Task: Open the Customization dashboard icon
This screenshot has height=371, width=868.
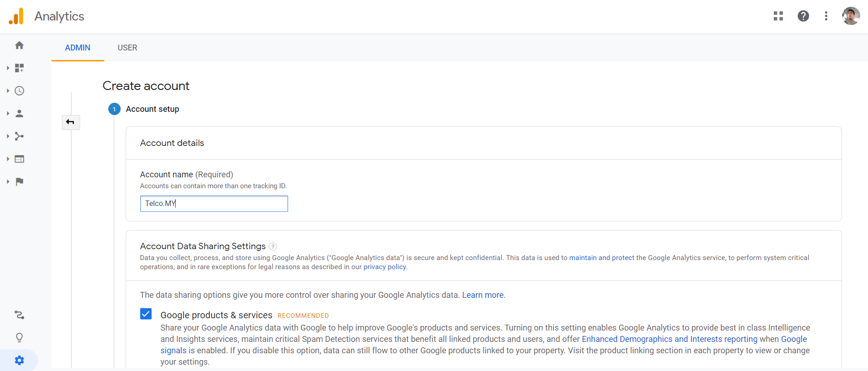Action: coord(19,68)
